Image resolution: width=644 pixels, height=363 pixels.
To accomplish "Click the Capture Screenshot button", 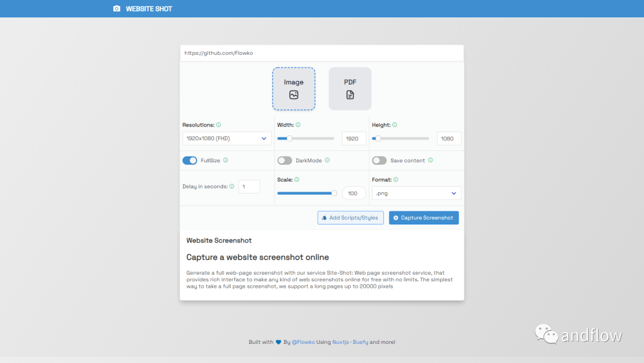I will tap(424, 218).
